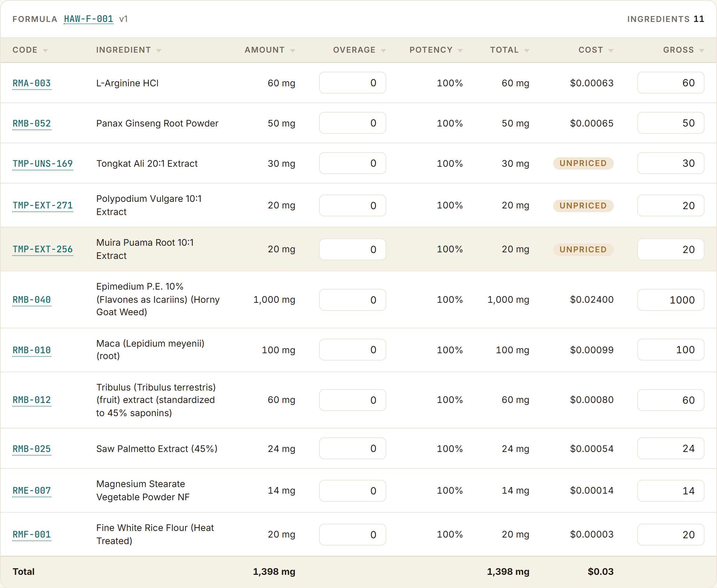Edit gross field for Panax Ginseng Root Powder
Viewport: 717px width, 588px height.
671,123
